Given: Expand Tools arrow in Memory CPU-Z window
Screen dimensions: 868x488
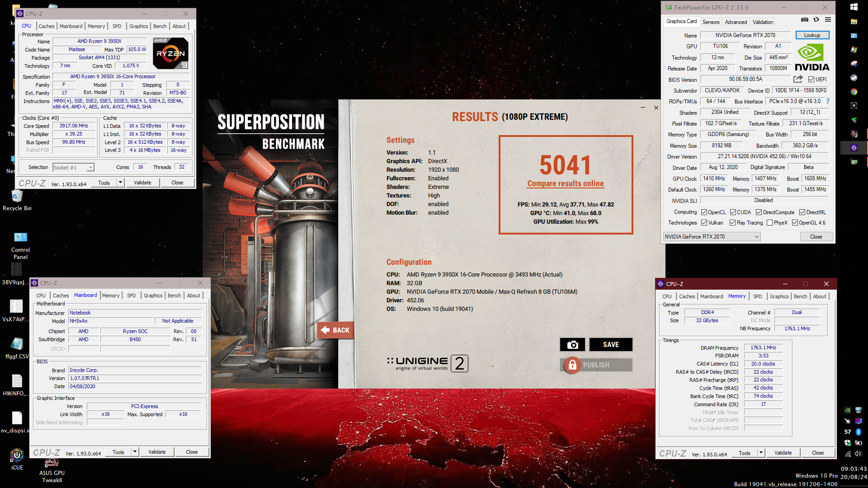Looking at the screenshot, I should 761,453.
